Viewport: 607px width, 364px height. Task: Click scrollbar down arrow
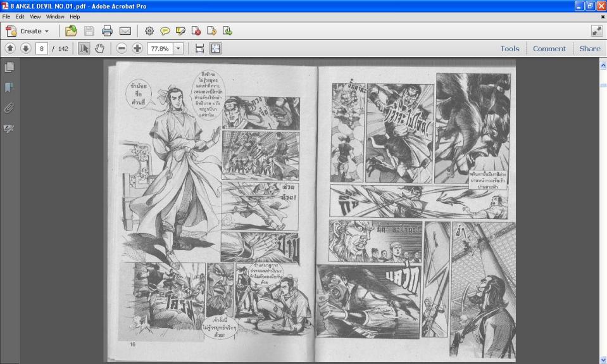click(603, 360)
